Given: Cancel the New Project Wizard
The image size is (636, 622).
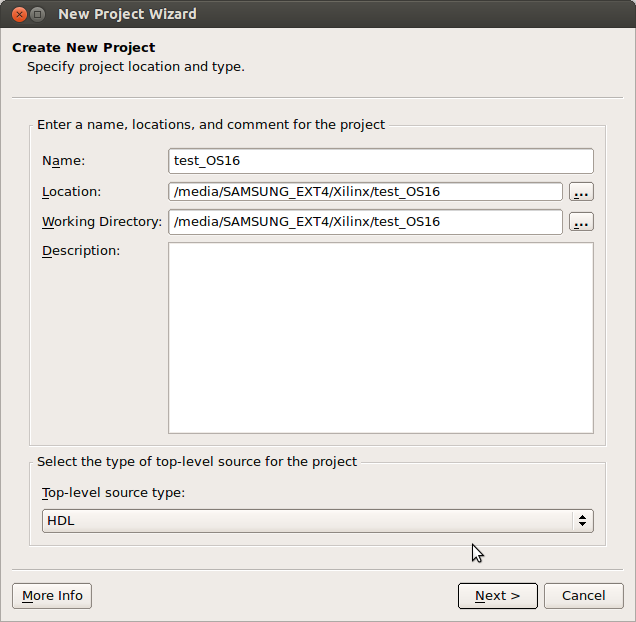Looking at the screenshot, I should point(584,596).
